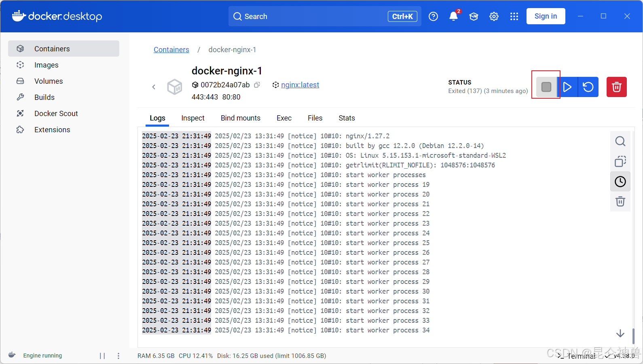Click the container cube icon
This screenshot has width=643, height=364.
click(175, 87)
